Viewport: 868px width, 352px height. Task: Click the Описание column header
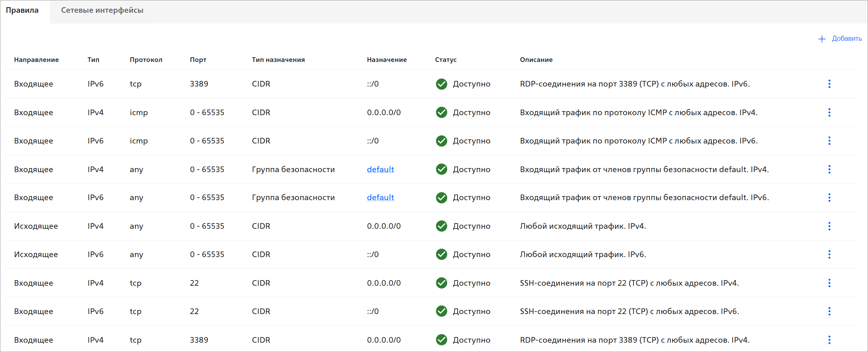point(536,59)
